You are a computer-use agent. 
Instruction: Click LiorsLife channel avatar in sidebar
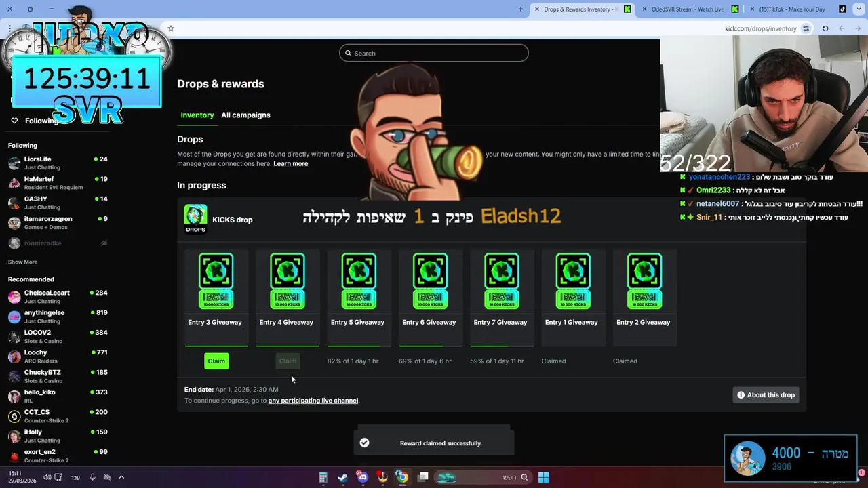(14, 163)
